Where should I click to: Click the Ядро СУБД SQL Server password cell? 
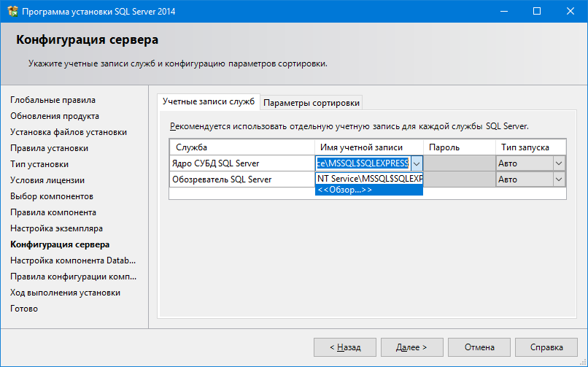point(459,163)
